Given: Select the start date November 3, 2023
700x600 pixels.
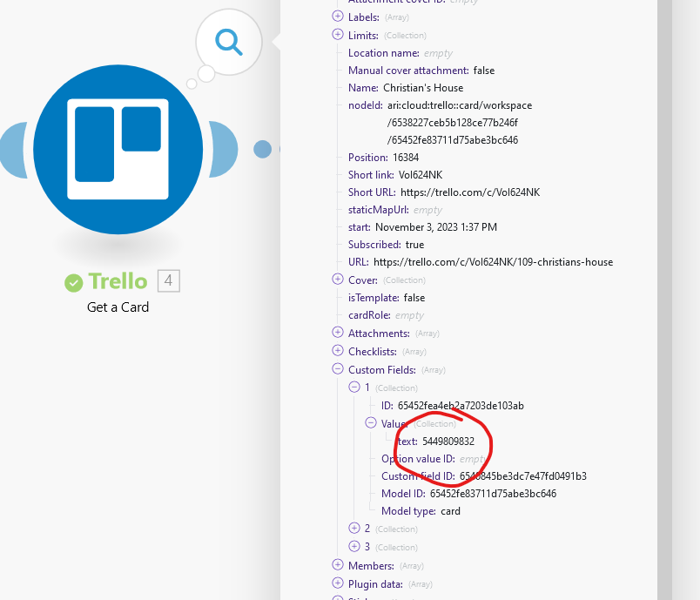Looking at the screenshot, I should [x=436, y=227].
